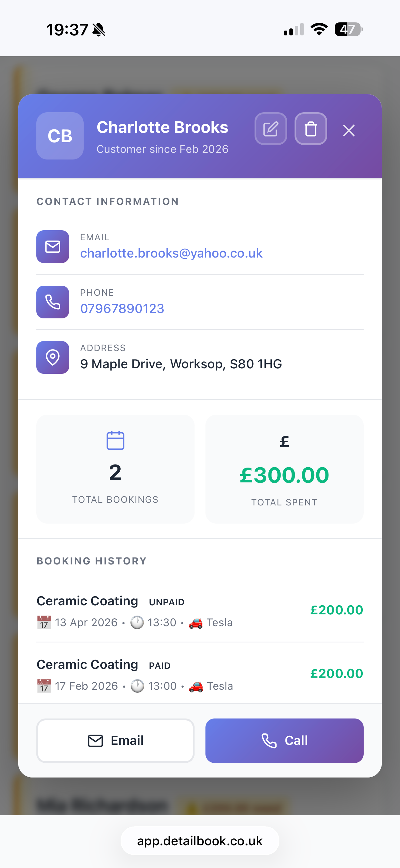Tap the app.detailbook.co.uk address bar
The height and width of the screenshot is (868, 400).
point(200,841)
